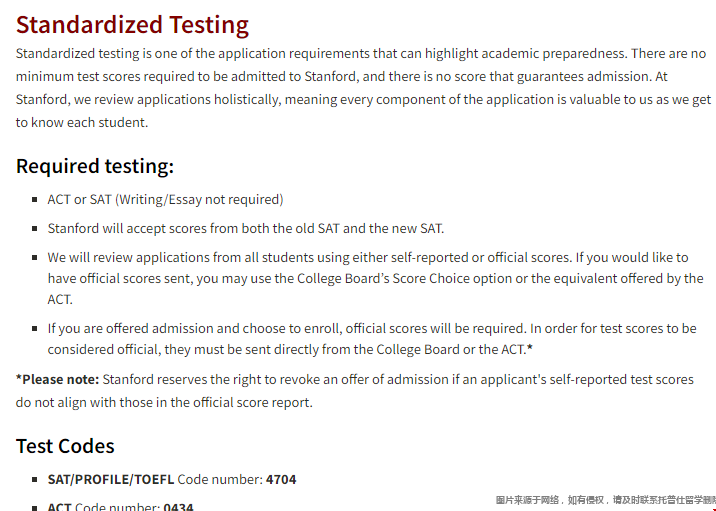
Task: Select the Required testing heading
Action: click(x=95, y=166)
